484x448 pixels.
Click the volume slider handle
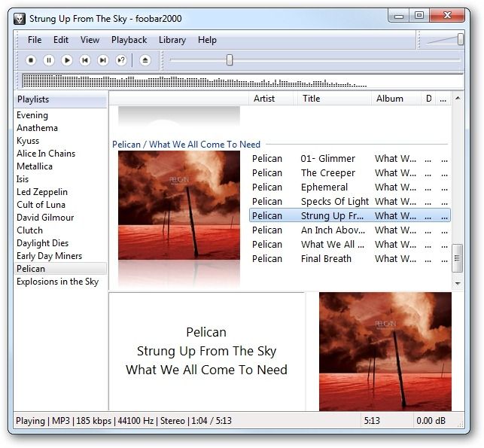(x=460, y=39)
